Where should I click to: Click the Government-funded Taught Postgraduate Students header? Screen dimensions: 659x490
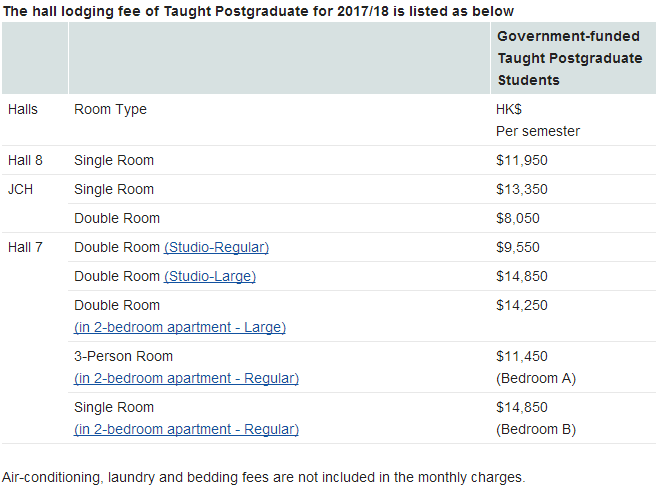[x=569, y=58]
